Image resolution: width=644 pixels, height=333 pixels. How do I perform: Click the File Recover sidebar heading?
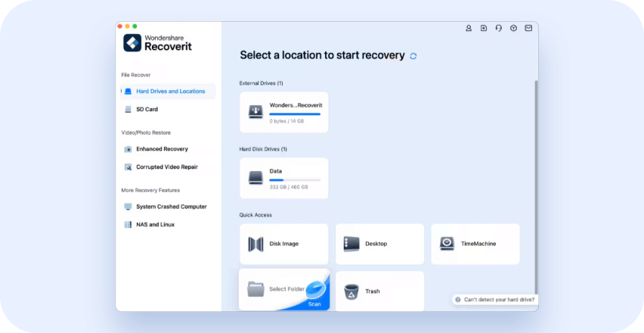click(136, 75)
